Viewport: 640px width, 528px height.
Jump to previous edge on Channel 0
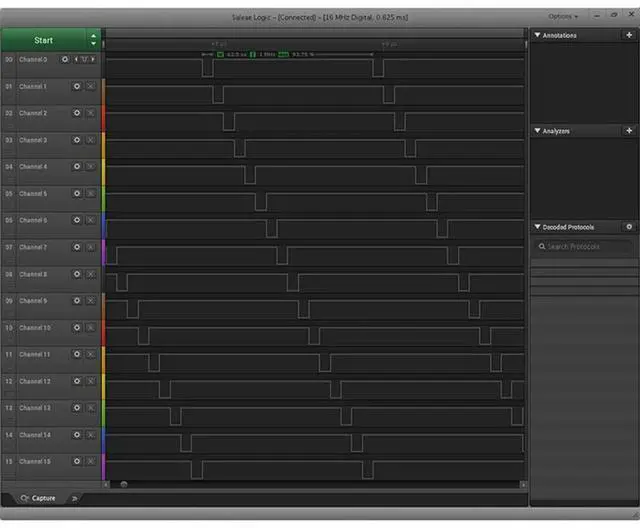(x=76, y=60)
